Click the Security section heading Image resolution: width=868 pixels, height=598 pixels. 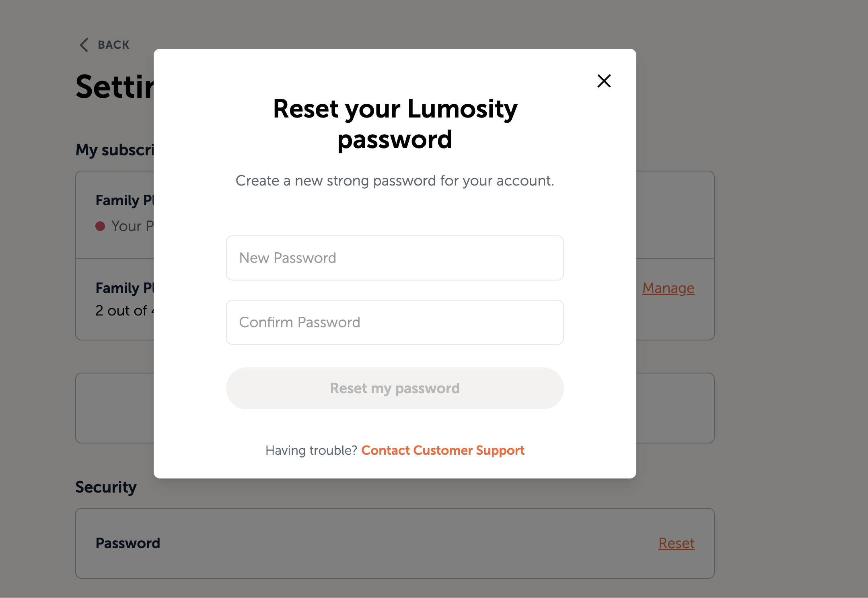pos(106,487)
